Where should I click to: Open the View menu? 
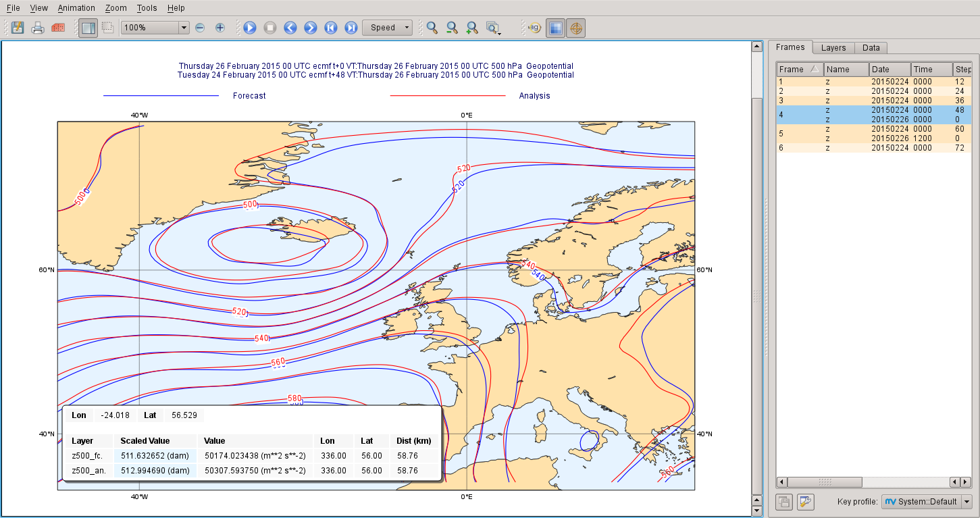coord(39,8)
